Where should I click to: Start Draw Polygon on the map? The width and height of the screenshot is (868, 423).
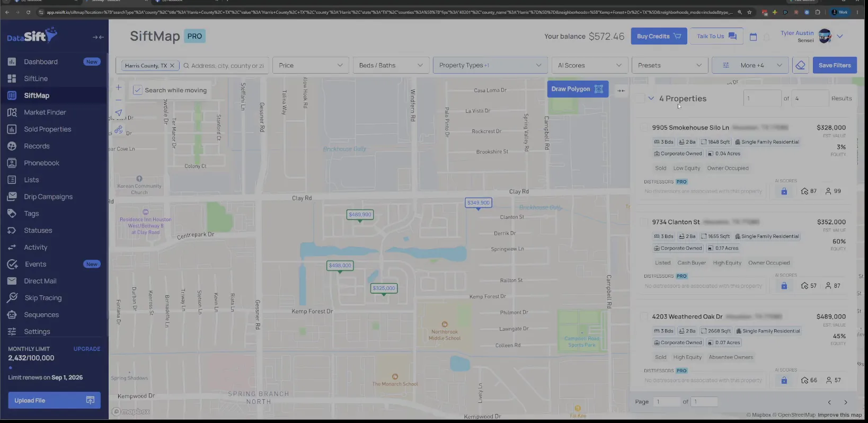click(x=578, y=89)
